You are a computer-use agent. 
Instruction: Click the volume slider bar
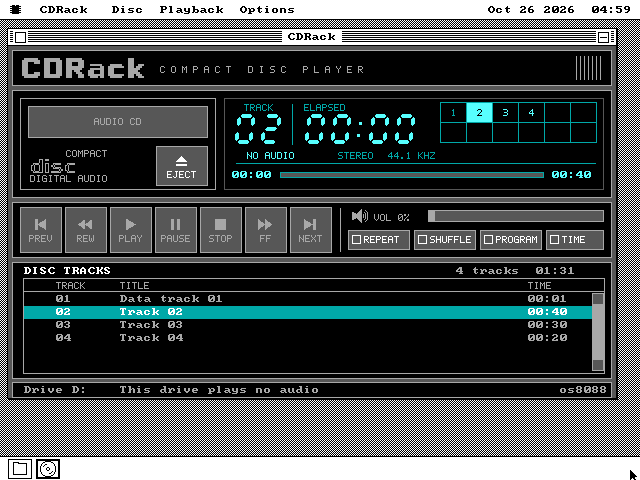pos(516,216)
